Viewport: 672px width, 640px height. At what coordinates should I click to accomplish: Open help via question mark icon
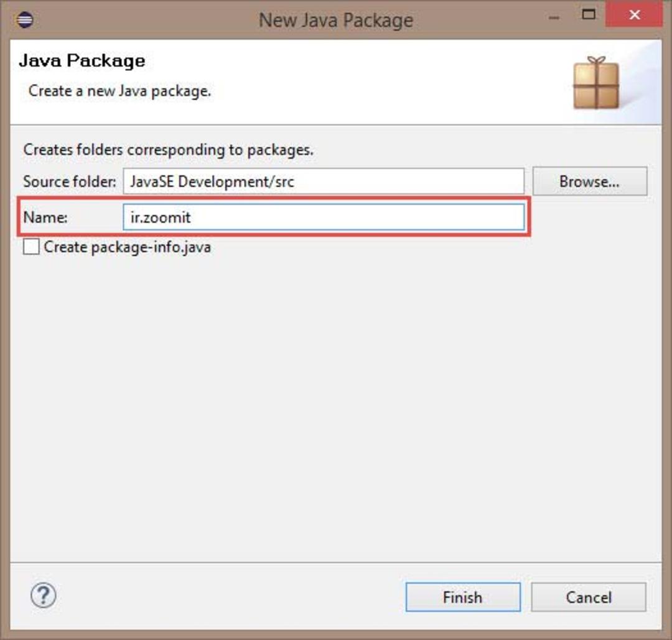[x=44, y=595]
